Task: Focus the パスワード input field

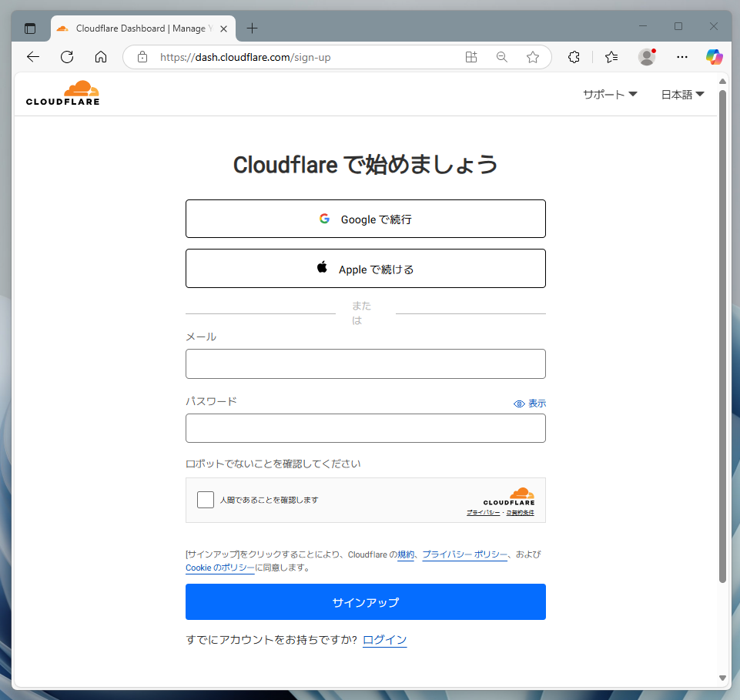Action: click(365, 428)
